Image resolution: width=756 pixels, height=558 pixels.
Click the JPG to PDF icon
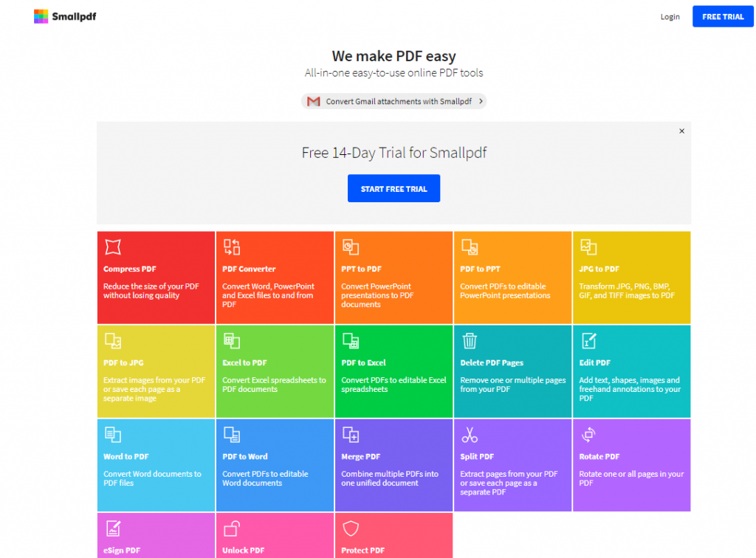click(588, 247)
